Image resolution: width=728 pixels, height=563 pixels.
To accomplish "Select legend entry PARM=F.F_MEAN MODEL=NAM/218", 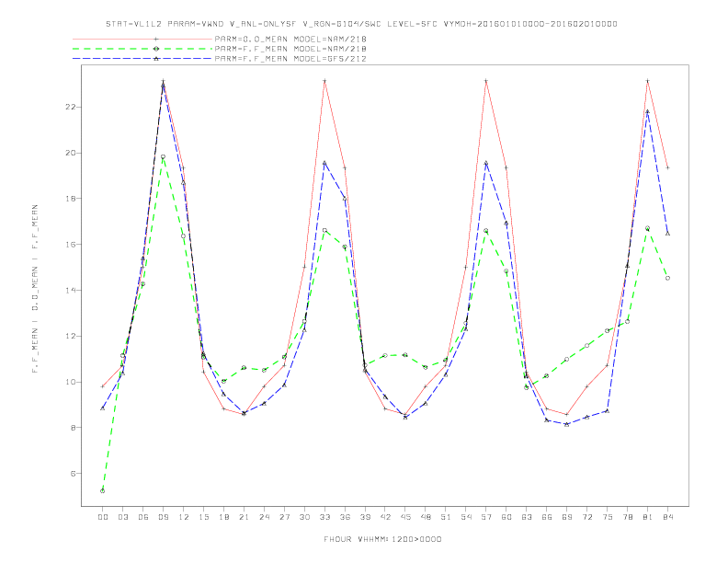I will point(290,49).
